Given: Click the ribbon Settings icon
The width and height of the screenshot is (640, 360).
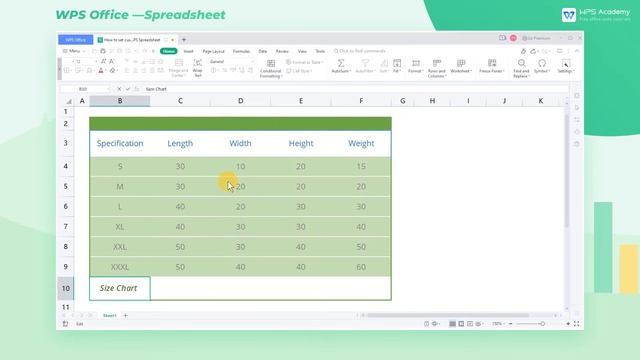Looking at the screenshot, I should [x=566, y=63].
